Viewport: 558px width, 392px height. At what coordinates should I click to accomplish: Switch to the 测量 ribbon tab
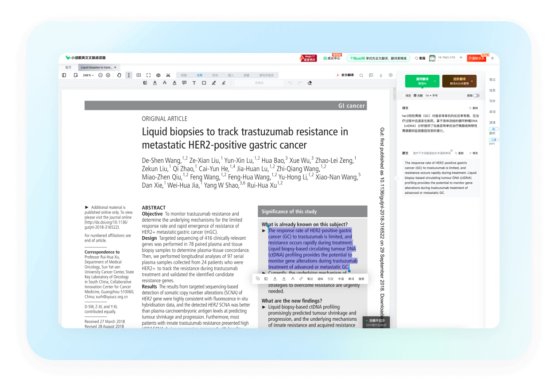click(x=246, y=75)
